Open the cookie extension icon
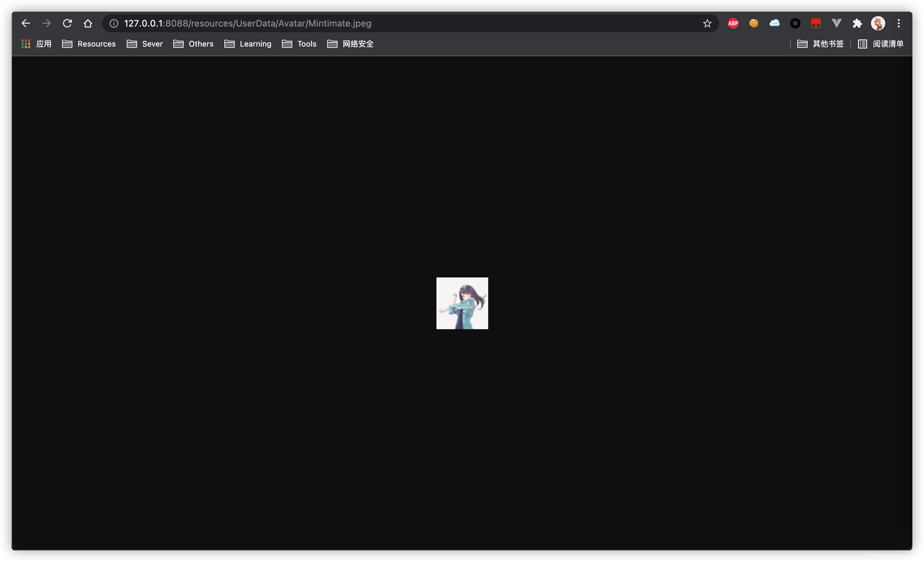The width and height of the screenshot is (924, 562). coord(754,23)
